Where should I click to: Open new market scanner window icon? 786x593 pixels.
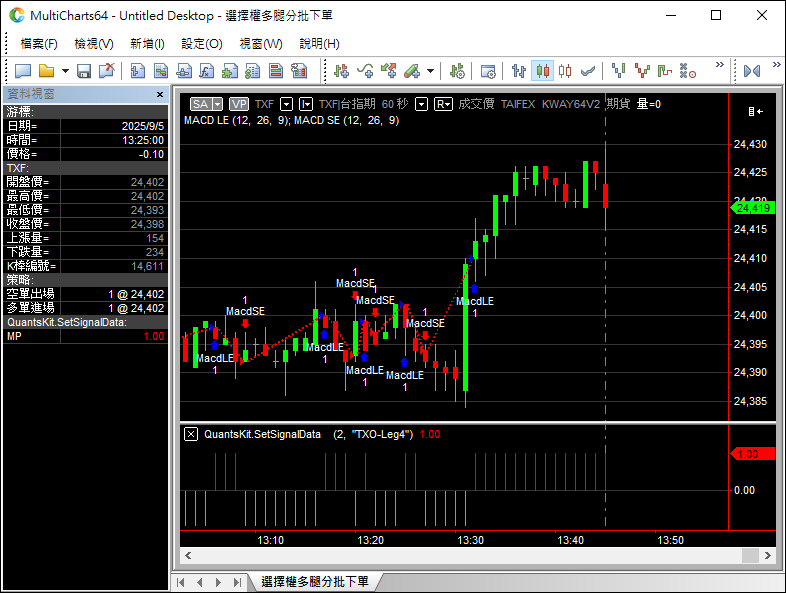pyautogui.click(x=161, y=71)
